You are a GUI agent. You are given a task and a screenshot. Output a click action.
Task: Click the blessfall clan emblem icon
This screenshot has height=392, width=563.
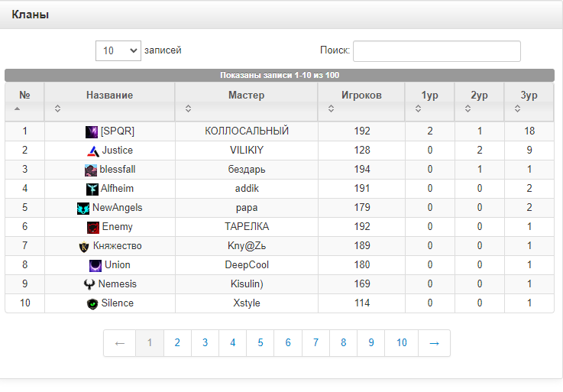coord(91,170)
